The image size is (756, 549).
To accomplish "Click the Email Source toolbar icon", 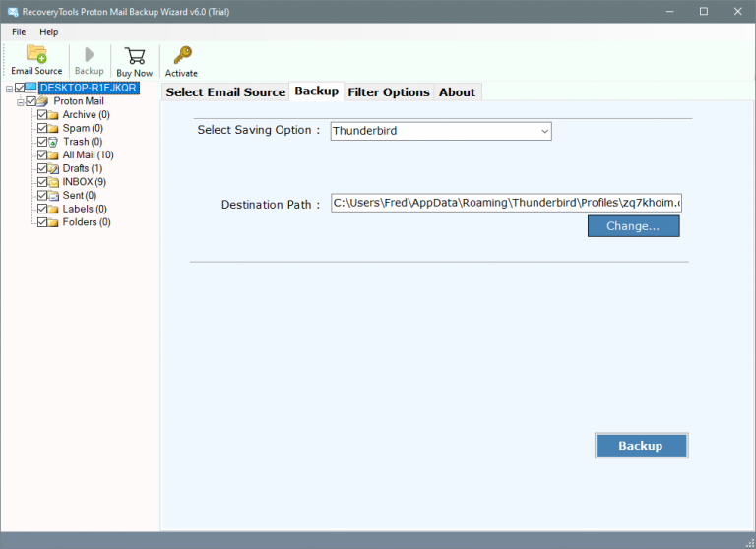I will tap(36, 53).
